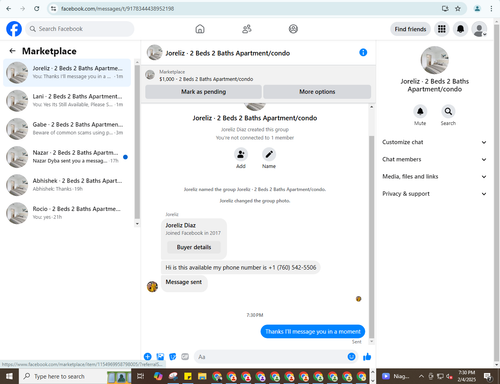Expand the Privacy & support section
The width and height of the screenshot is (500, 384).
tap(434, 194)
